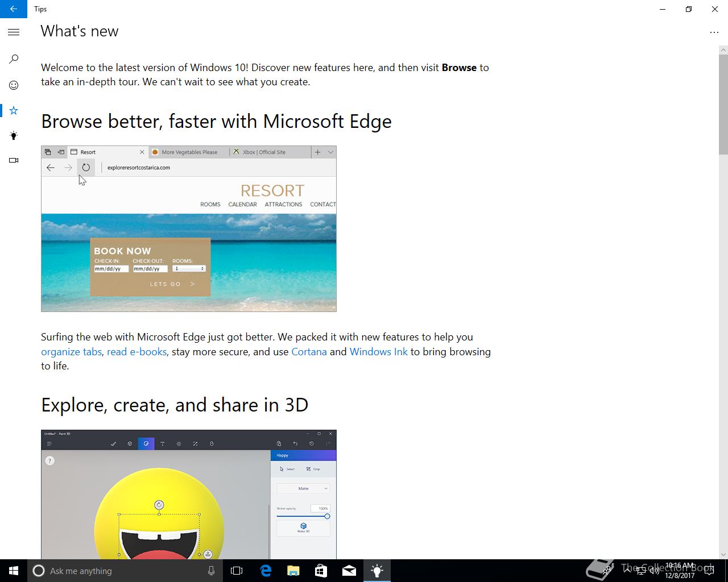Screen dimensions: 728x582
Task: Open the lightbulb tips sidebar icon
Action: point(14,135)
